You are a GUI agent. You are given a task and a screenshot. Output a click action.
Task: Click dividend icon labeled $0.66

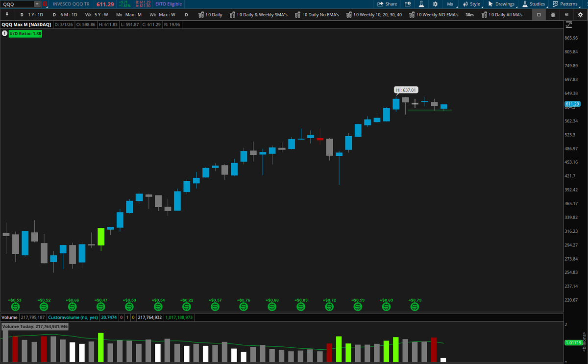click(x=72, y=306)
